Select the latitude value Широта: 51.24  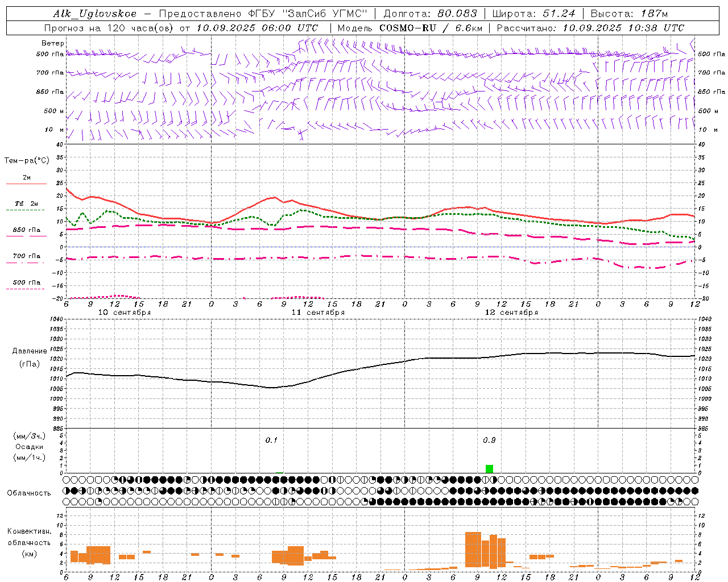point(533,14)
